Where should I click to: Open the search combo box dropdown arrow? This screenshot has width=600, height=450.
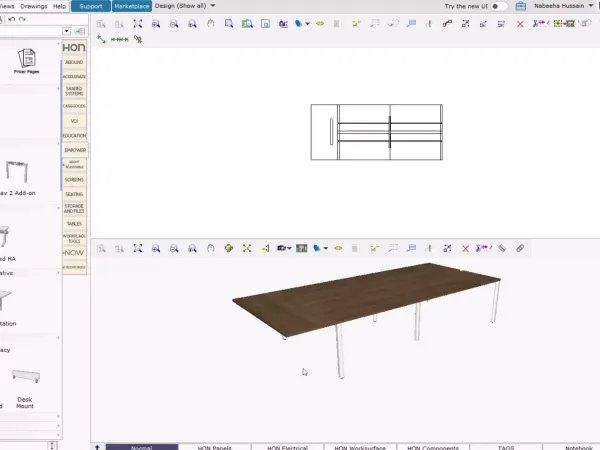(67, 31)
